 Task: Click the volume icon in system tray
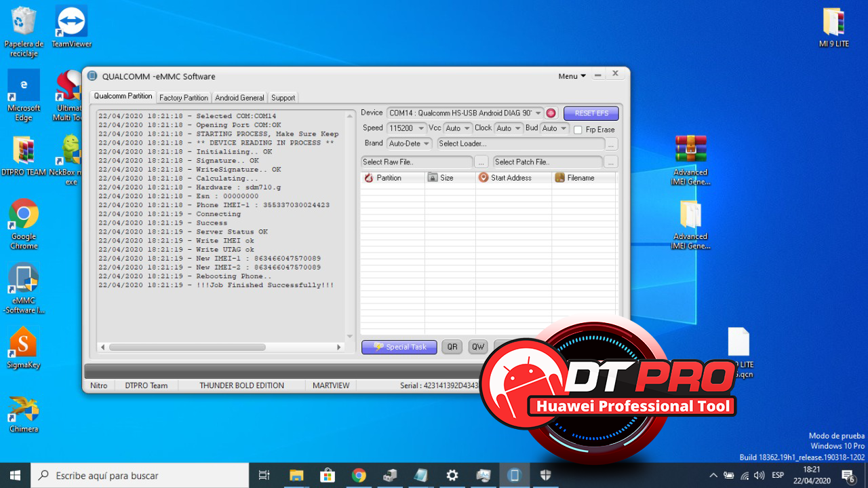(x=759, y=475)
